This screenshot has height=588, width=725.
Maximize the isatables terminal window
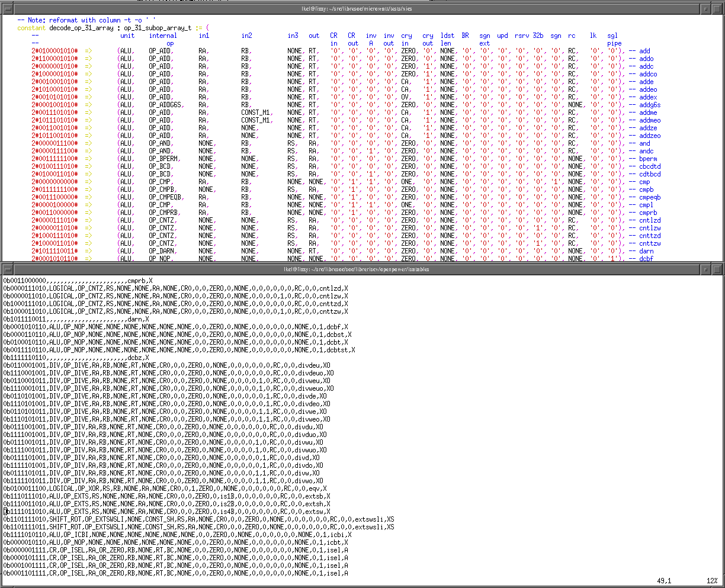718,269
